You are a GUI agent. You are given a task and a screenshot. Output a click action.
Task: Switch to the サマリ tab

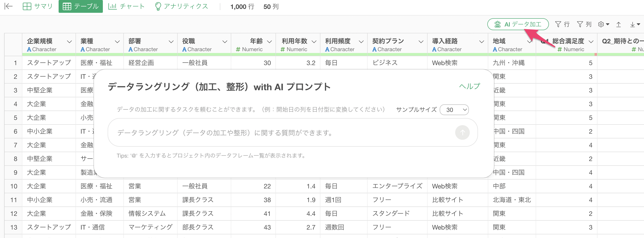[x=38, y=6]
